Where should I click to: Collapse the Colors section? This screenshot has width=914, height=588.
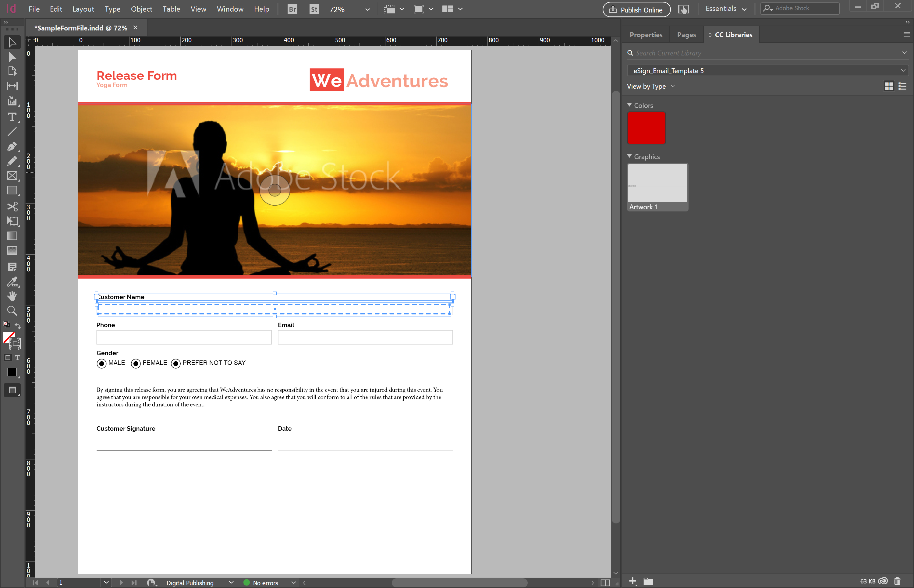click(x=629, y=105)
